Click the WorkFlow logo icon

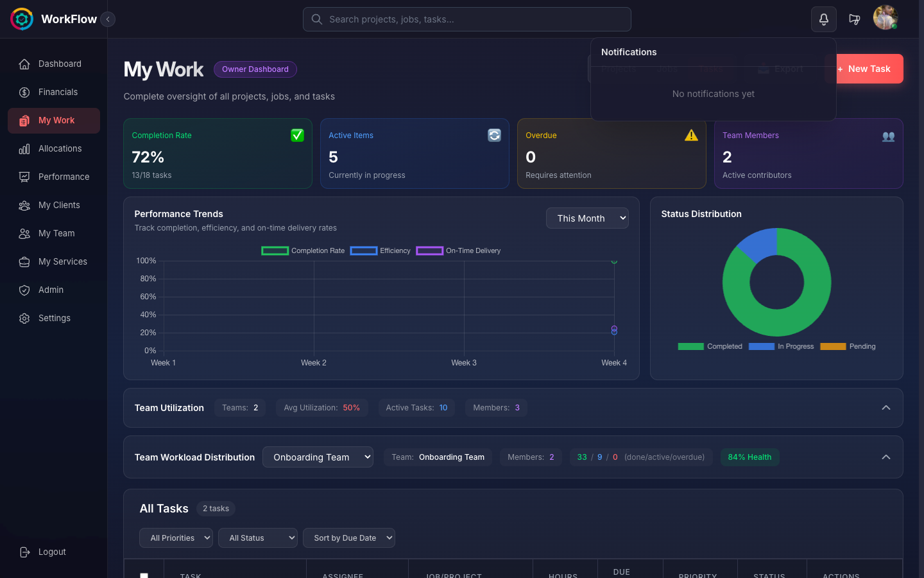tap(22, 19)
